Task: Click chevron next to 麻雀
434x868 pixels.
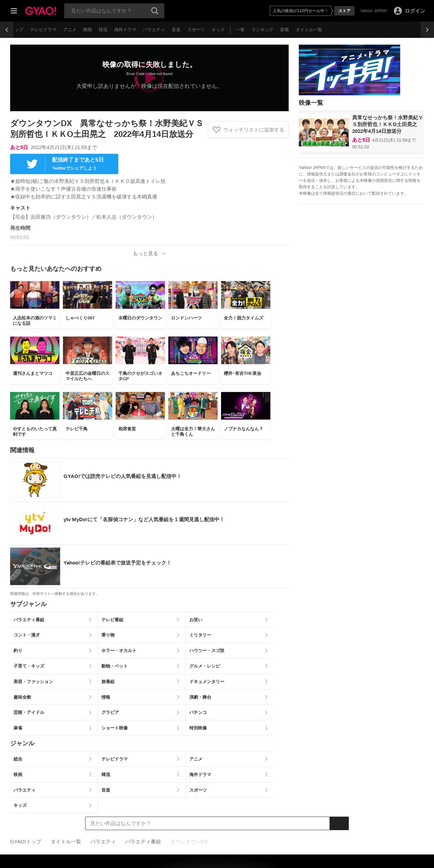Action: [x=90, y=728]
